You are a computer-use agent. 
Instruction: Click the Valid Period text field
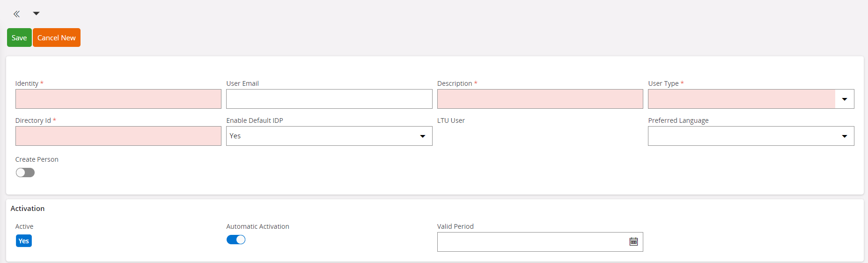click(x=531, y=242)
